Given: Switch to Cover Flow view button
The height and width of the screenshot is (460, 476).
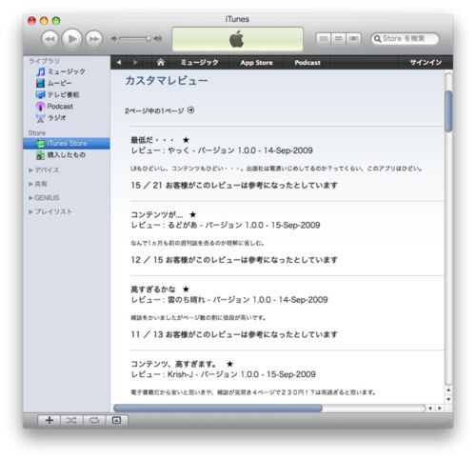Looking at the screenshot, I should [x=353, y=39].
